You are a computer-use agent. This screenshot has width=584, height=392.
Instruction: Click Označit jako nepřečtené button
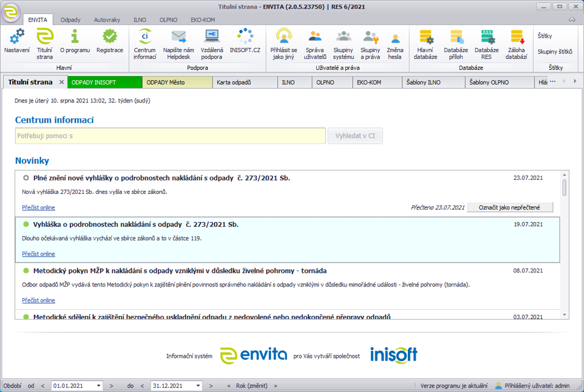pyautogui.click(x=510, y=207)
